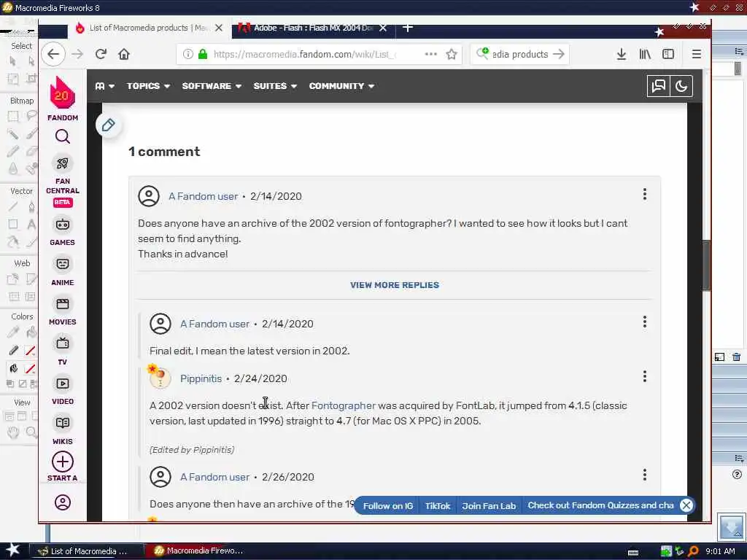Open Pippinitis avatar with star badge
Image resolution: width=747 pixels, height=560 pixels.
158,377
